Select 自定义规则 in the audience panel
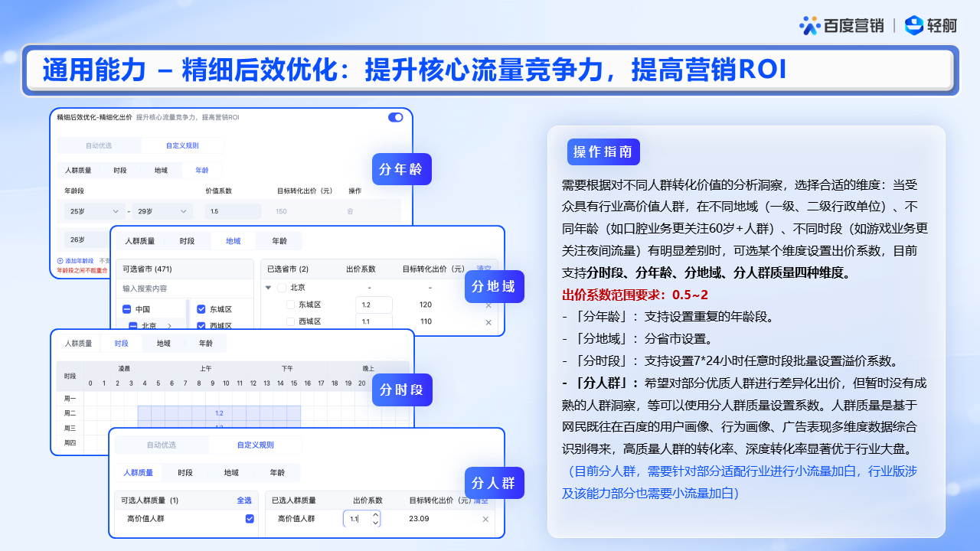Image resolution: width=980 pixels, height=551 pixels. point(255,445)
